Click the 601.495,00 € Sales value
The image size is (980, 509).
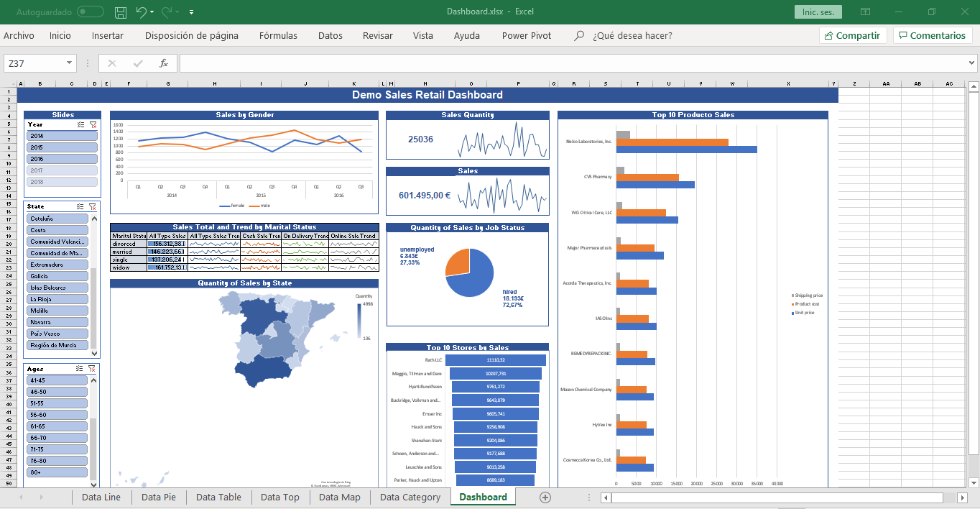425,196
